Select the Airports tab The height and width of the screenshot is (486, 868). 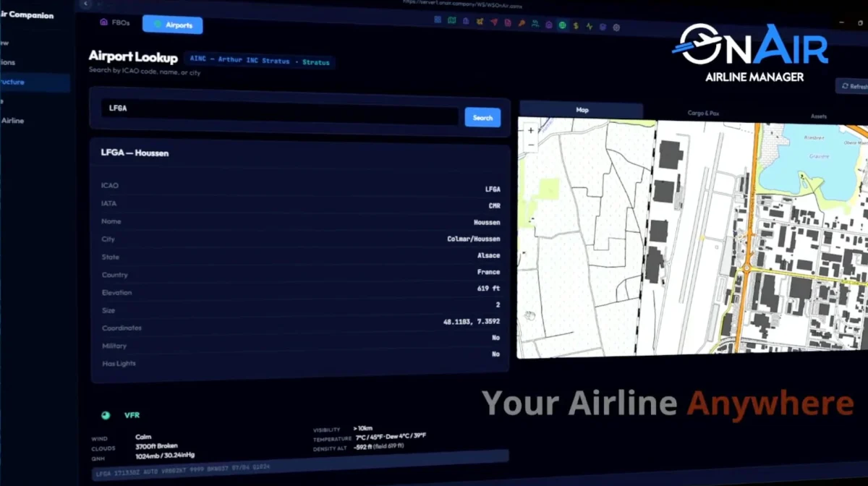pos(172,25)
